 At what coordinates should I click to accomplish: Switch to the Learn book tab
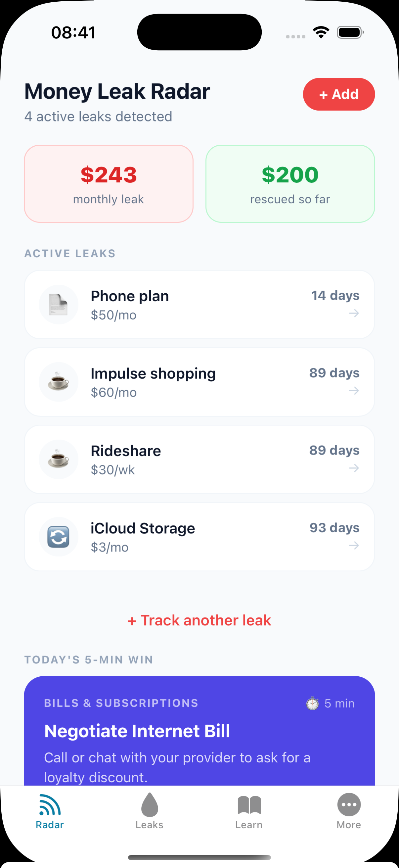click(x=249, y=805)
